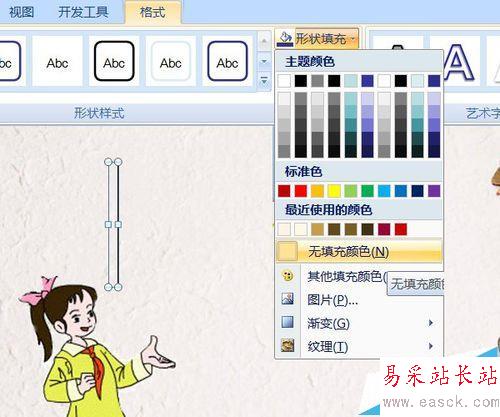Apply the plain borderless Abc shape style
500x417 pixels.
tap(57, 61)
